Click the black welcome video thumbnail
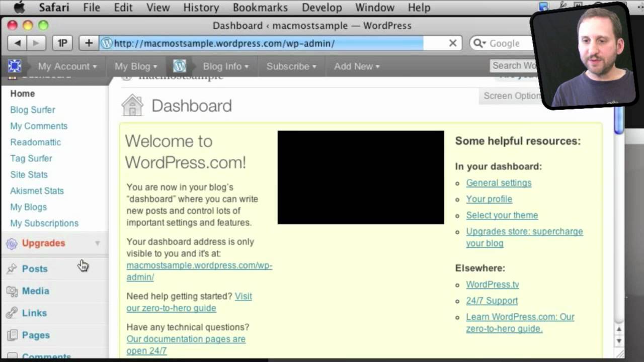 [361, 177]
